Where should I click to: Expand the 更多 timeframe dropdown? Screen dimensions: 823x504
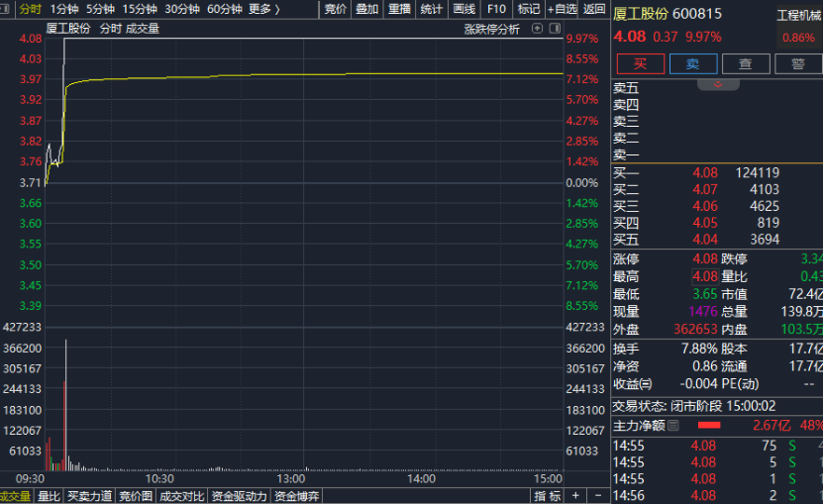pos(263,9)
